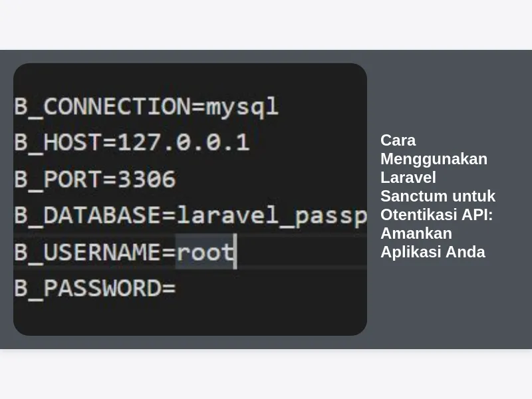Open the Laravel Sanctum article title link
Image resolution: width=532 pixels, height=399 pixels.
[438, 196]
